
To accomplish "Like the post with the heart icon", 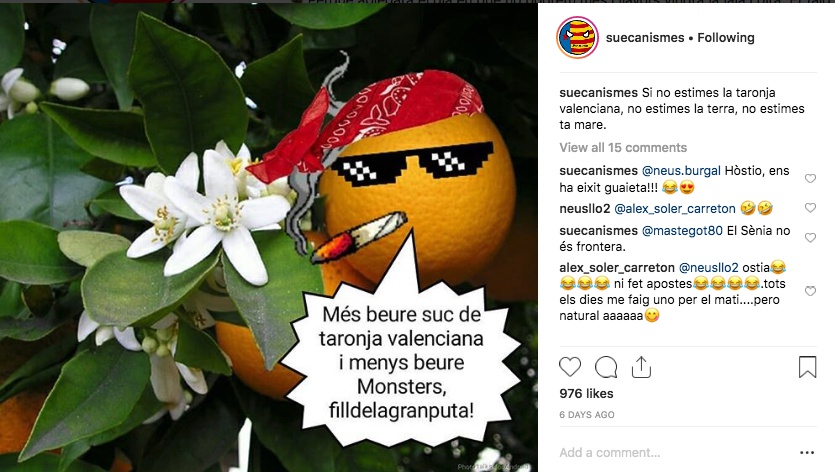I will (570, 367).
